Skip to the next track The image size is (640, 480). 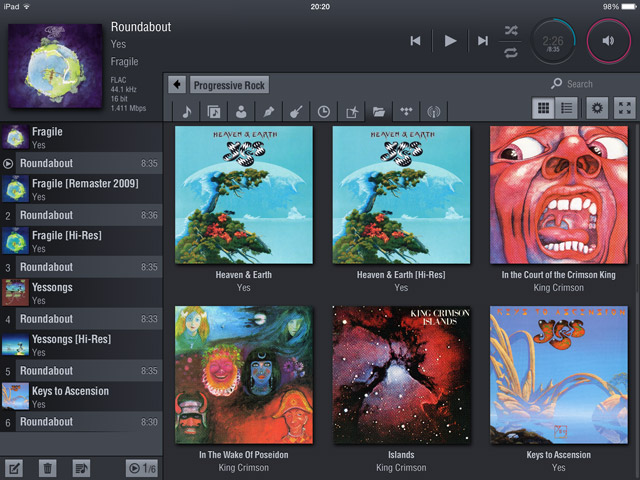tap(483, 41)
